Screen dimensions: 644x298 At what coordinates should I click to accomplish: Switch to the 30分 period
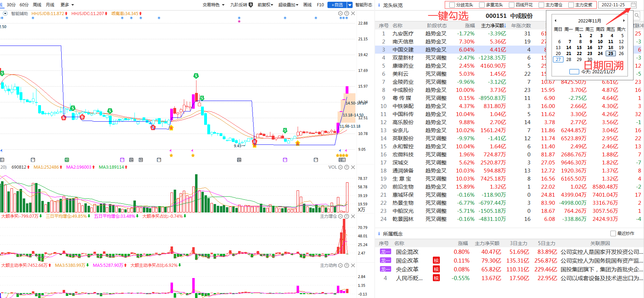(x=11, y=5)
